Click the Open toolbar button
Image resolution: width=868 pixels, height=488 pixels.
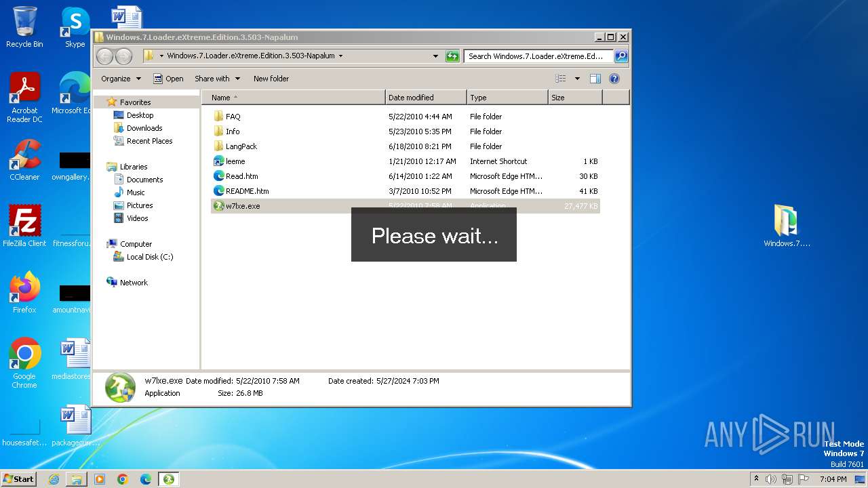pyautogui.click(x=168, y=79)
